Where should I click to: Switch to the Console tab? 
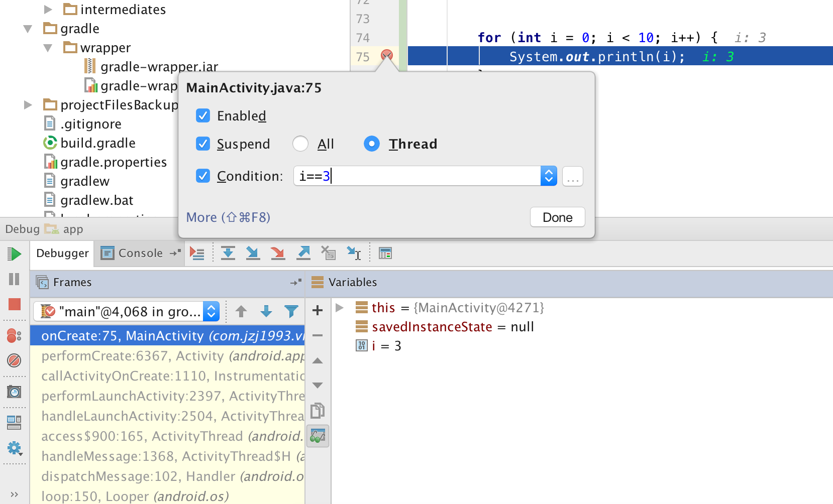click(x=132, y=253)
